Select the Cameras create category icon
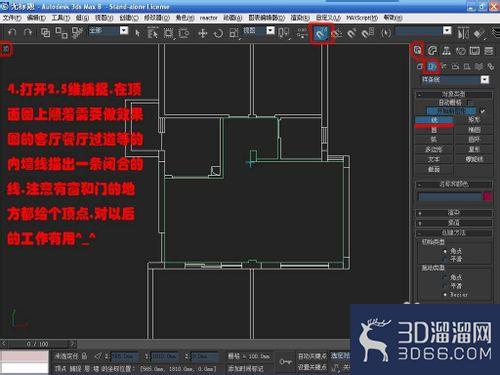The width and height of the screenshot is (500, 375). point(455,67)
